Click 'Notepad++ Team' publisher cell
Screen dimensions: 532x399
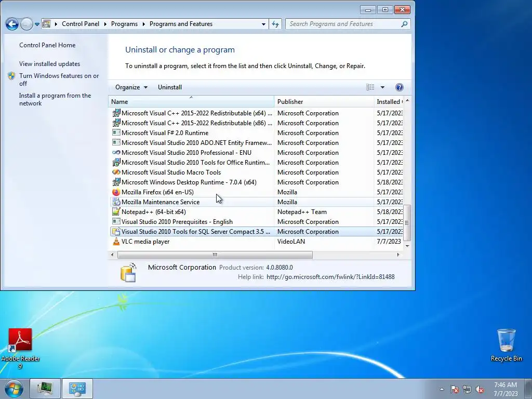point(302,212)
